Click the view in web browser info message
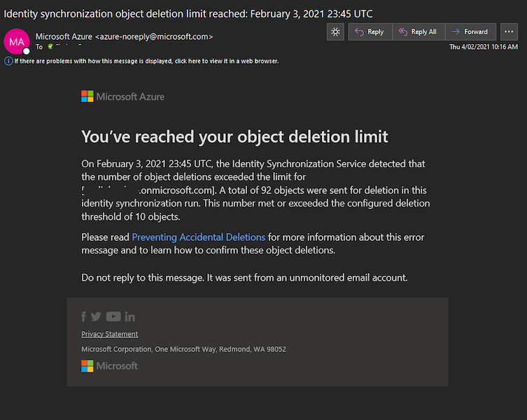Screen dimensions: 527x420 point(146,61)
